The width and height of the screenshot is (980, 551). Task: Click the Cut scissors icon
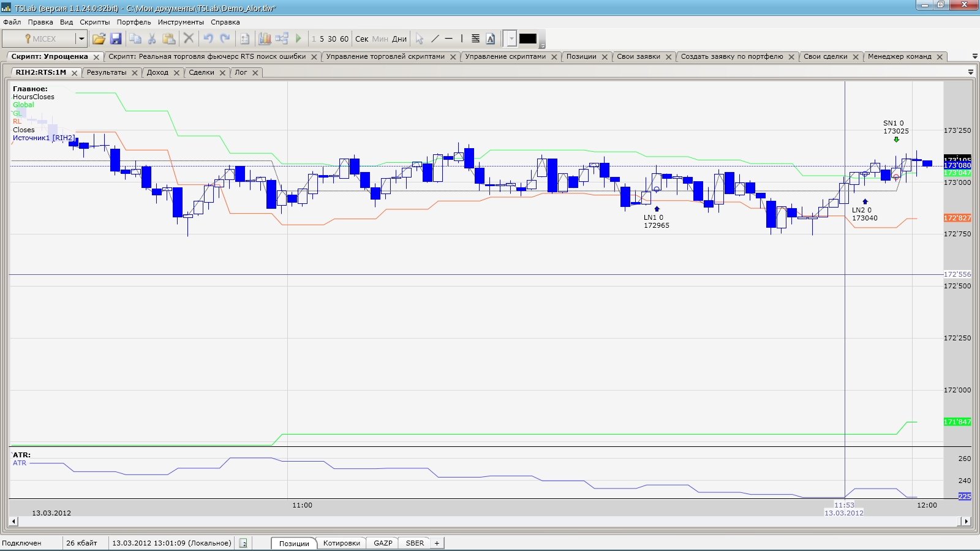[x=152, y=39]
